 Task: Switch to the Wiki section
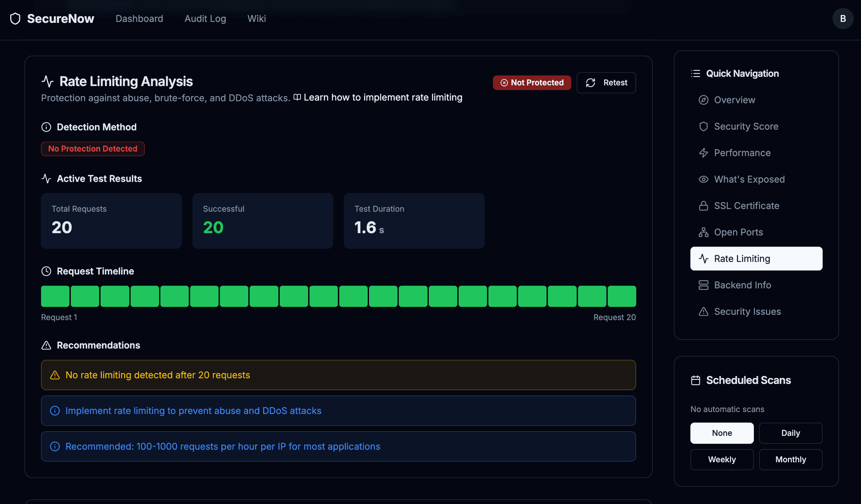257,18
